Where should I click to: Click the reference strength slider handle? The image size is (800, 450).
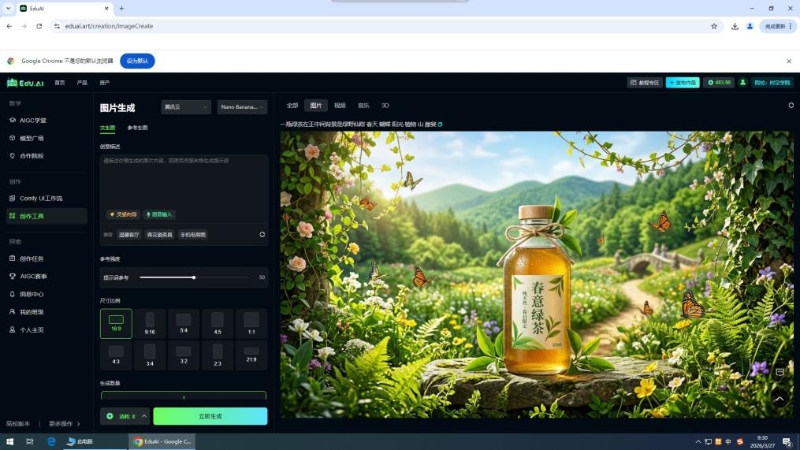coord(193,277)
